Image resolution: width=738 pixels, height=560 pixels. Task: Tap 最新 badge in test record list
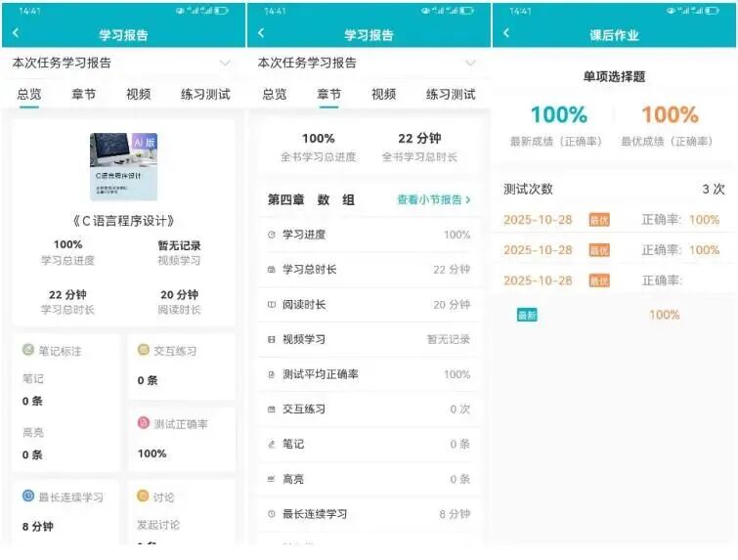click(x=527, y=315)
